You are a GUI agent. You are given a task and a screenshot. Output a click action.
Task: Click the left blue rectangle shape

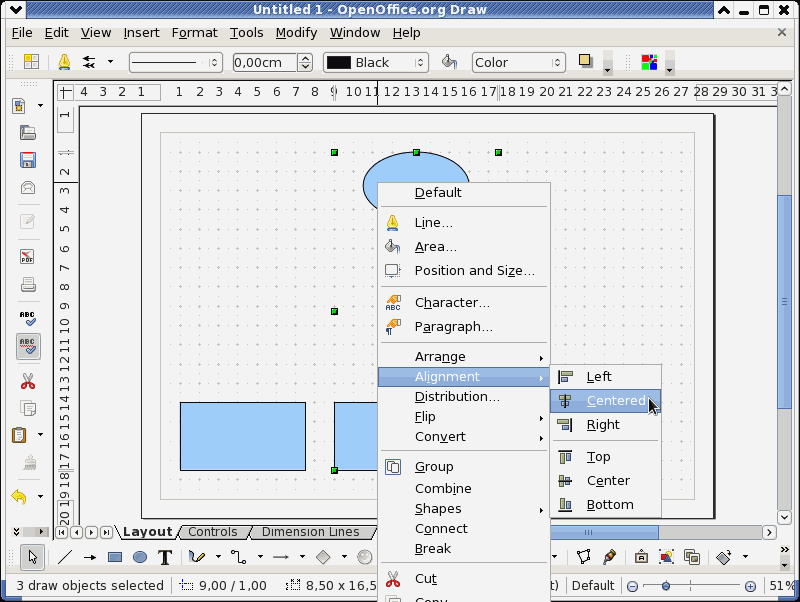point(243,436)
